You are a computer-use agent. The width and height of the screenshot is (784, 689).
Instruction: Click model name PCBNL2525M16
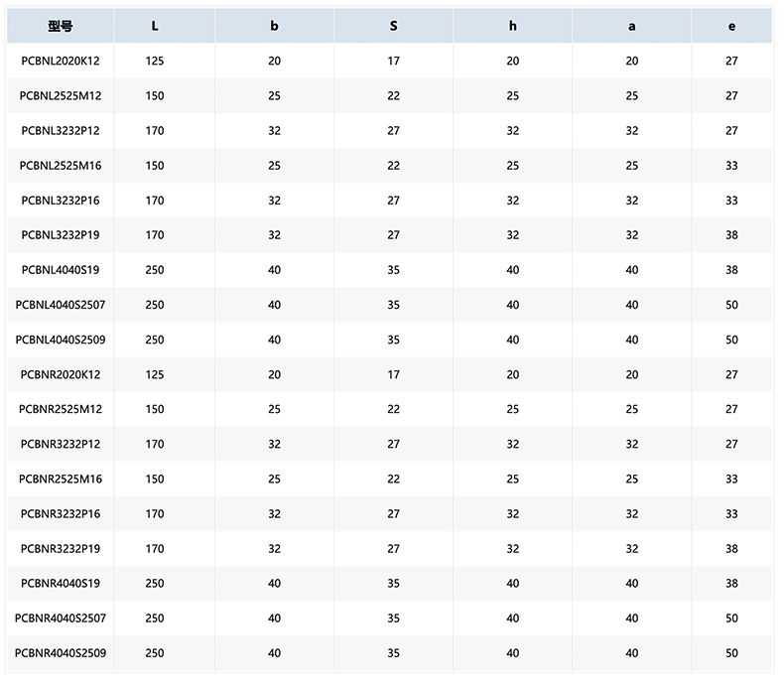pos(61,166)
